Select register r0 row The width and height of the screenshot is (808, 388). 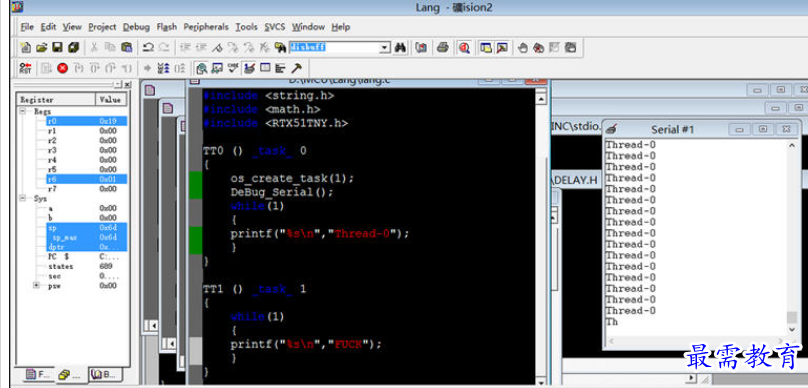(x=86, y=121)
